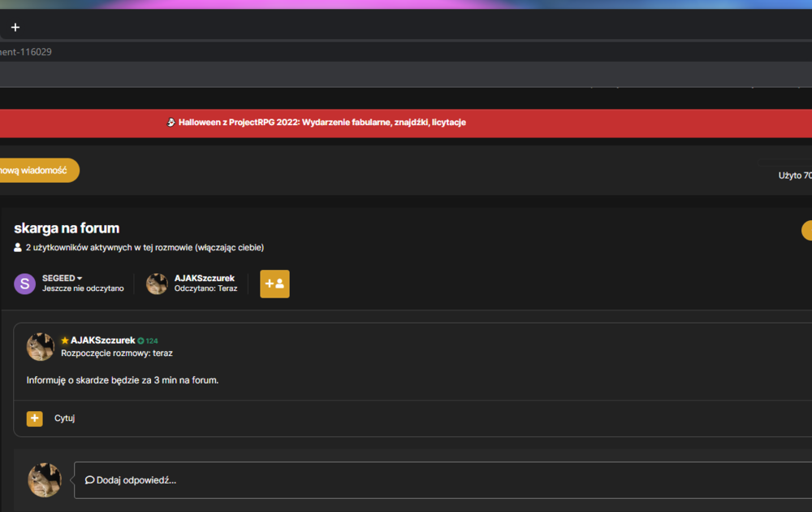Open the AJAKSzczurek author name link

click(102, 341)
